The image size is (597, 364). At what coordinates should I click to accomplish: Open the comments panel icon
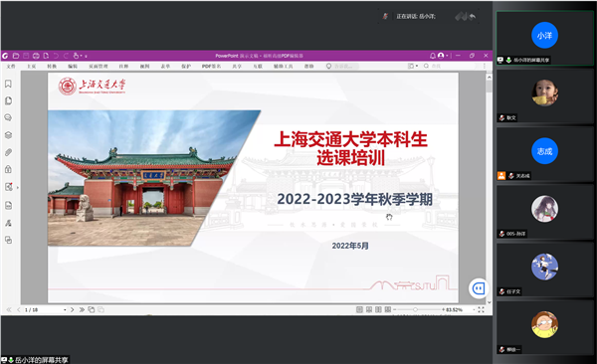point(8,117)
